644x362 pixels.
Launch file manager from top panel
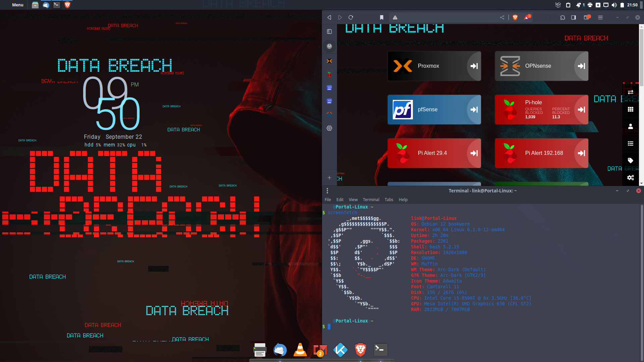[35, 5]
